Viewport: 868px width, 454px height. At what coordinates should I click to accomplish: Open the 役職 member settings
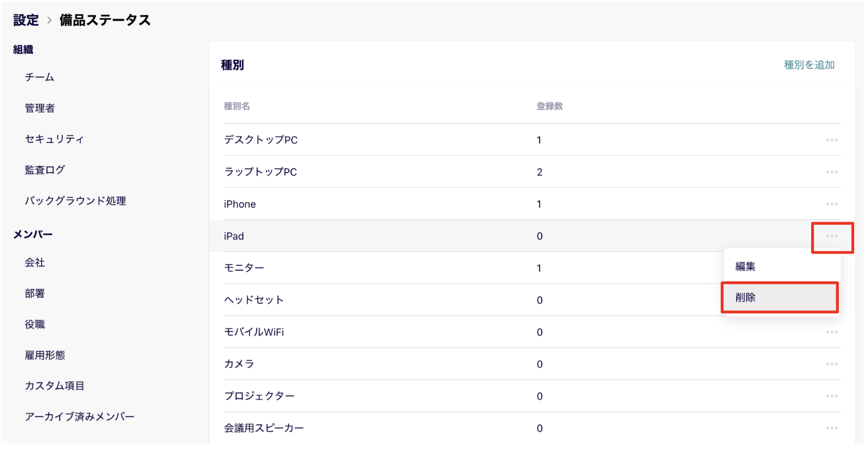35,324
